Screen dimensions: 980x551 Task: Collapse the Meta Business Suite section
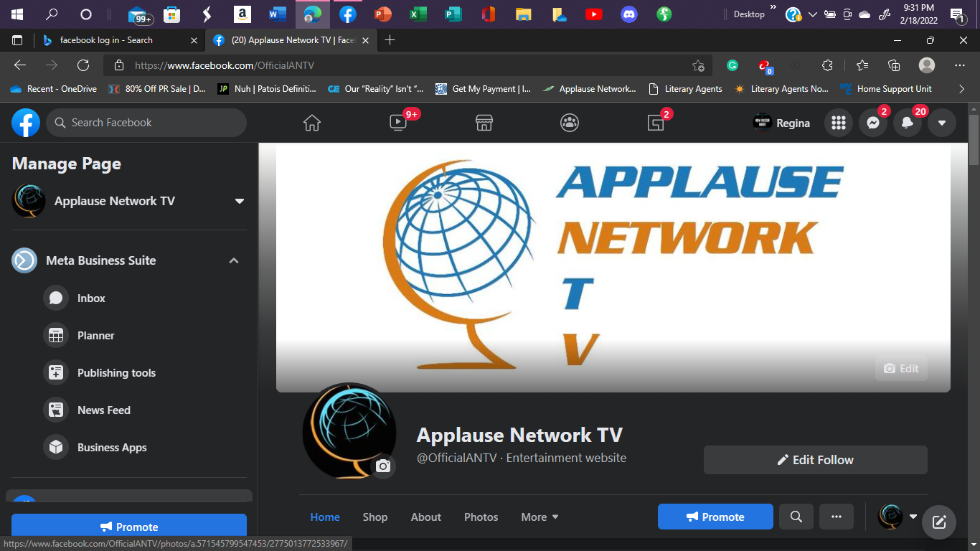[x=234, y=260]
